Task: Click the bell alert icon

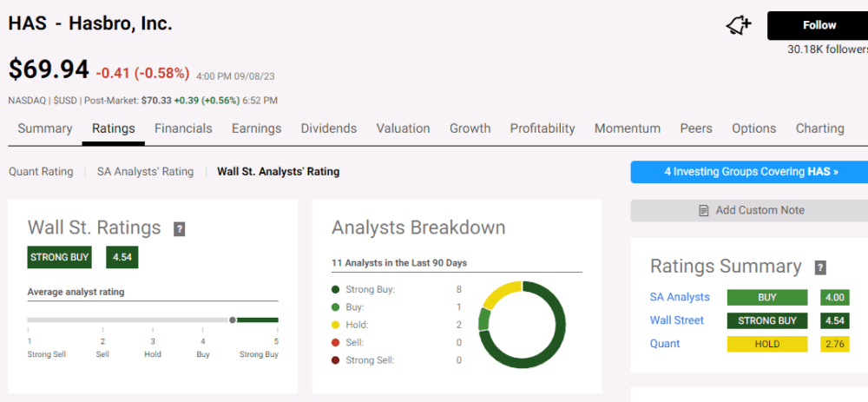Action: [x=739, y=25]
